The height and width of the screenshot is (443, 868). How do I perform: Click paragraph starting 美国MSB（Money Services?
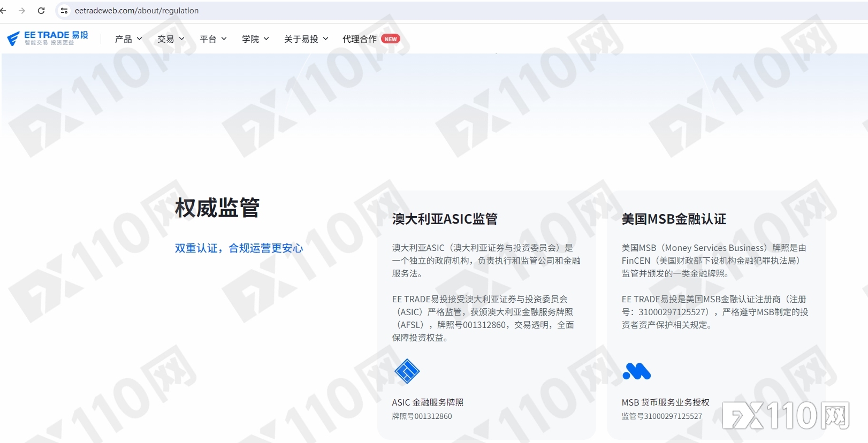pos(714,261)
